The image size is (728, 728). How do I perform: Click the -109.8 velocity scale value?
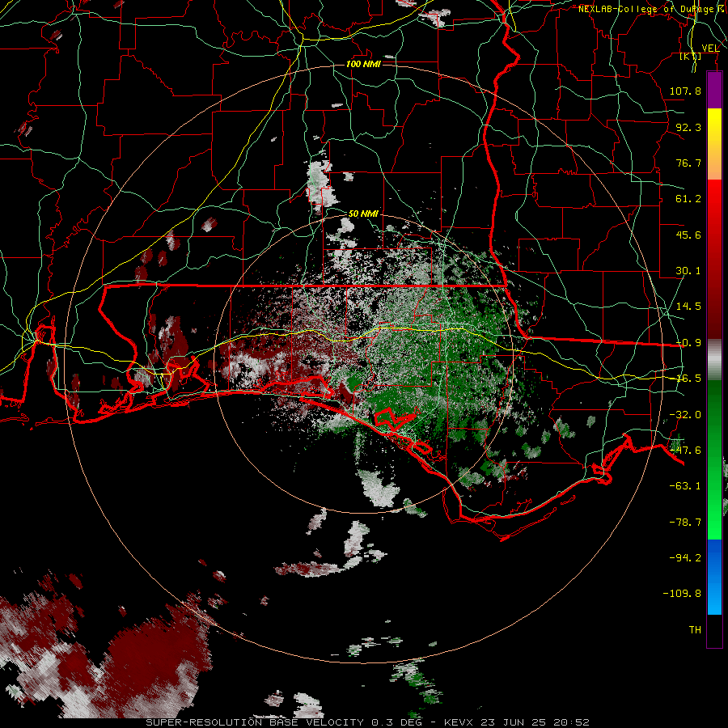(x=682, y=594)
